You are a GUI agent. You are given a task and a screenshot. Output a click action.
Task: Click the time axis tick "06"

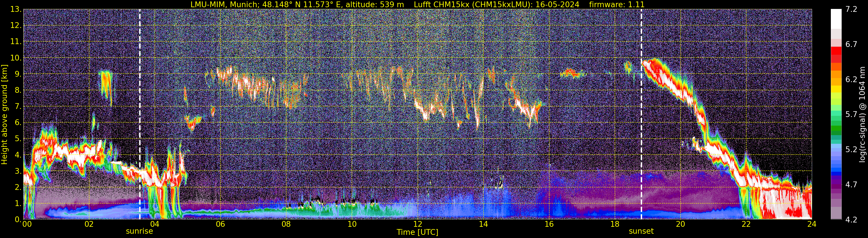click(x=220, y=224)
